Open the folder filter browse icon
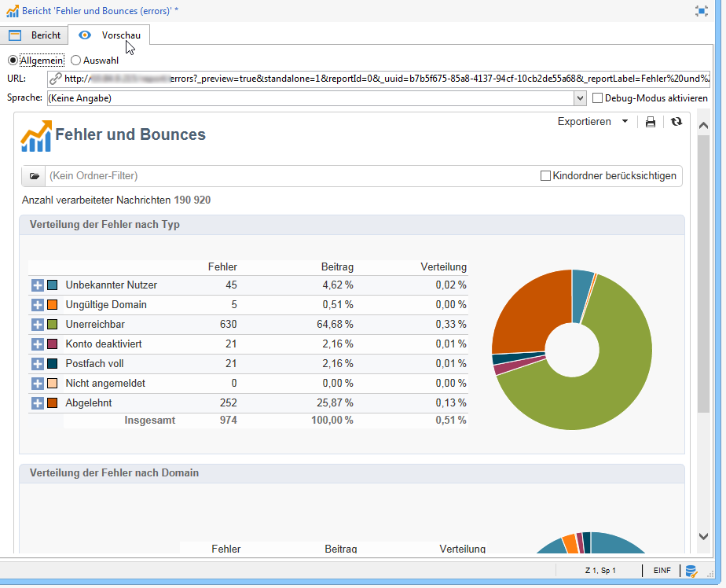Image resolution: width=726 pixels, height=588 pixels. tap(34, 176)
